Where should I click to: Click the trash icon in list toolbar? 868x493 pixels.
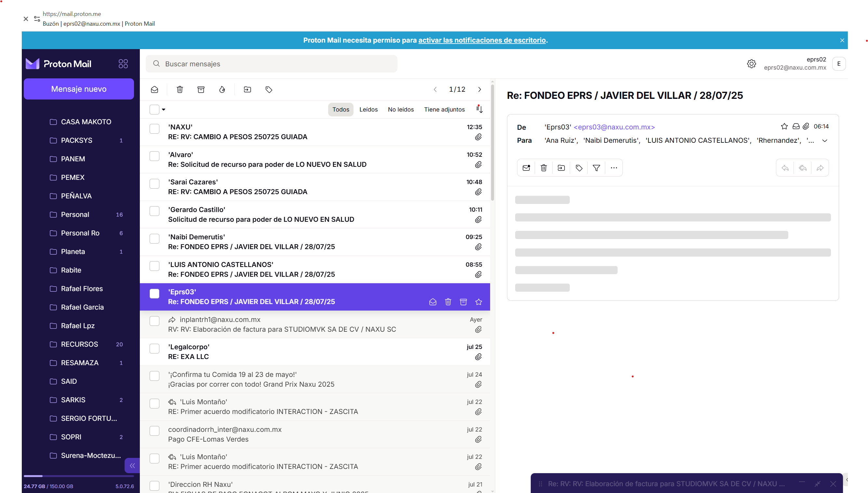180,89
